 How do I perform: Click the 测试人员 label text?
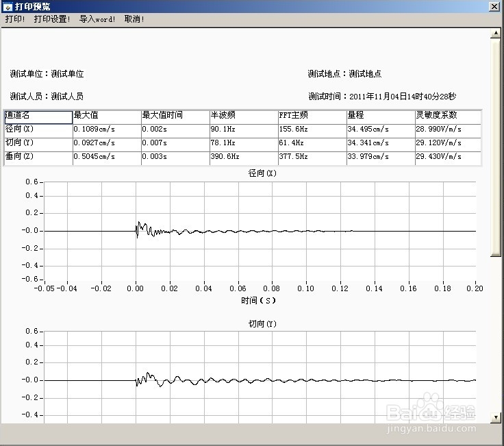tap(47, 96)
